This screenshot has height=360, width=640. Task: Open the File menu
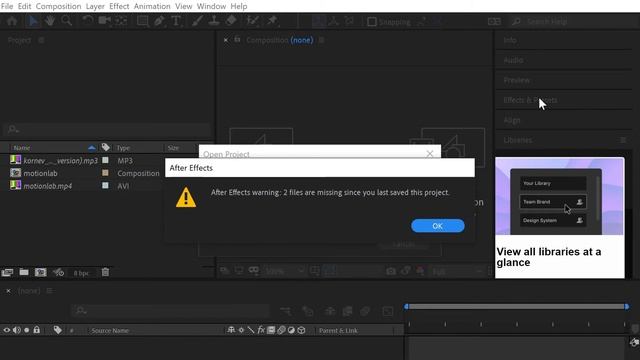[7, 6]
